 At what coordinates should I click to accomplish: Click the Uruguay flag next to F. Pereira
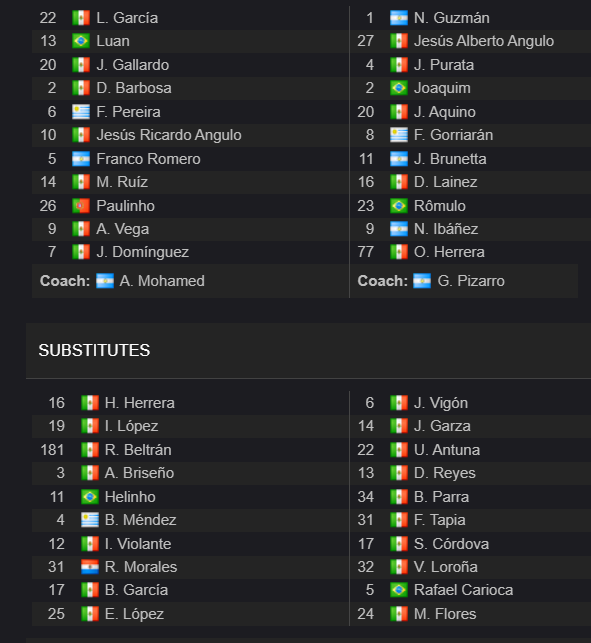click(x=81, y=112)
